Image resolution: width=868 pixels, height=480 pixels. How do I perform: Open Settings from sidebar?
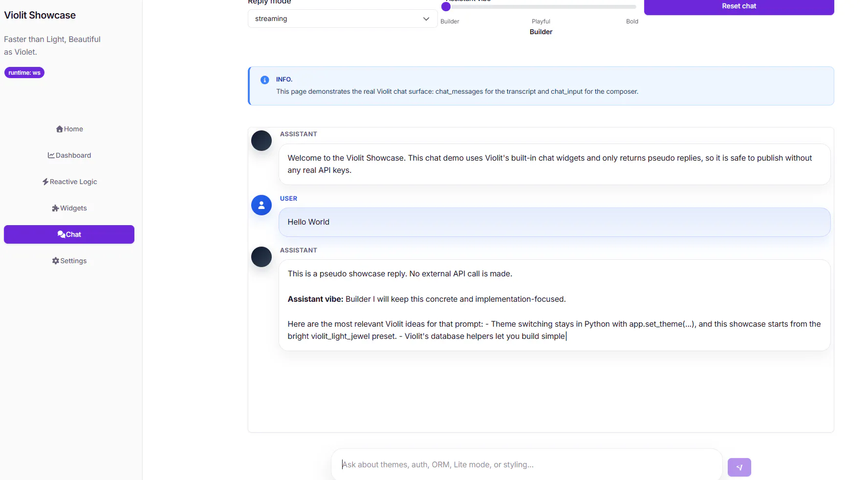click(69, 261)
